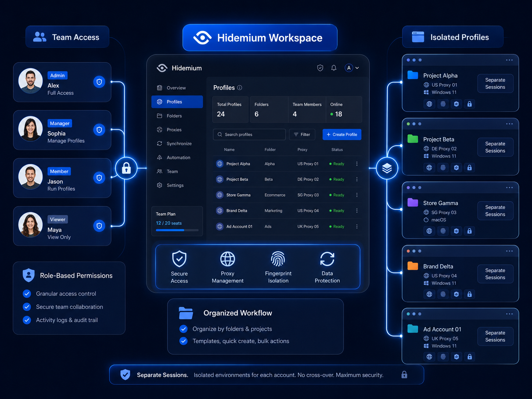Open the ellipsis menu on Project Alpha card
The image size is (532, 399).
509,60
